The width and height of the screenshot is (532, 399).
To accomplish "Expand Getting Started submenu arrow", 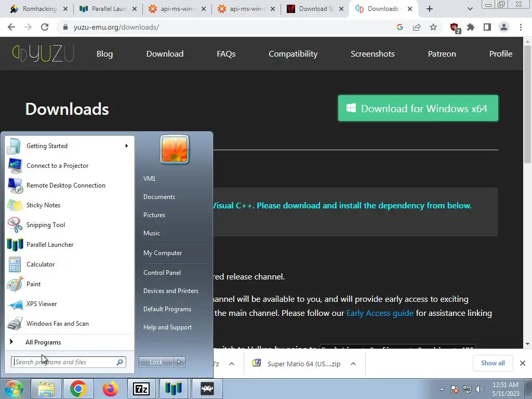I will coord(127,146).
